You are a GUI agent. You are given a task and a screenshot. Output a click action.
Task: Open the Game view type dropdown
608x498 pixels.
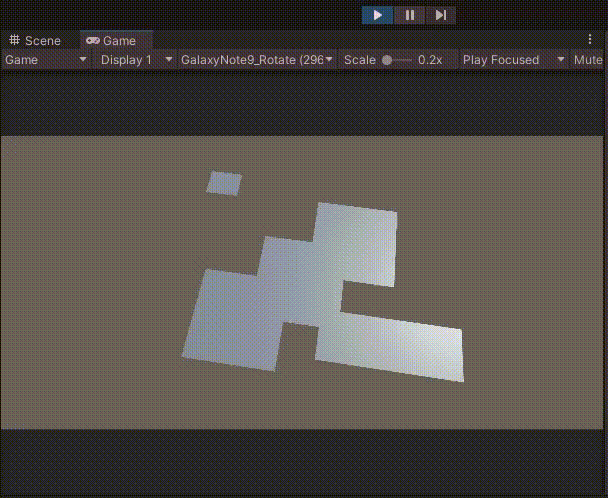tap(45, 60)
